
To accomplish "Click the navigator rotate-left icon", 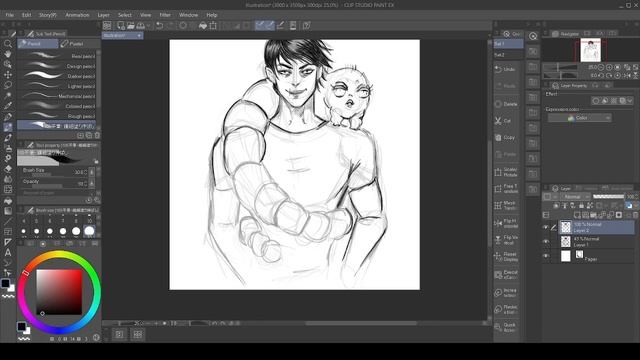I will coord(601,76).
